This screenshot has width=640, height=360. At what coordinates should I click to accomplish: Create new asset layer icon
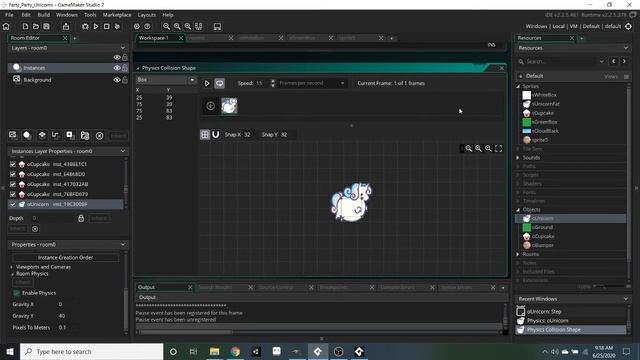pyautogui.click(x=70, y=135)
